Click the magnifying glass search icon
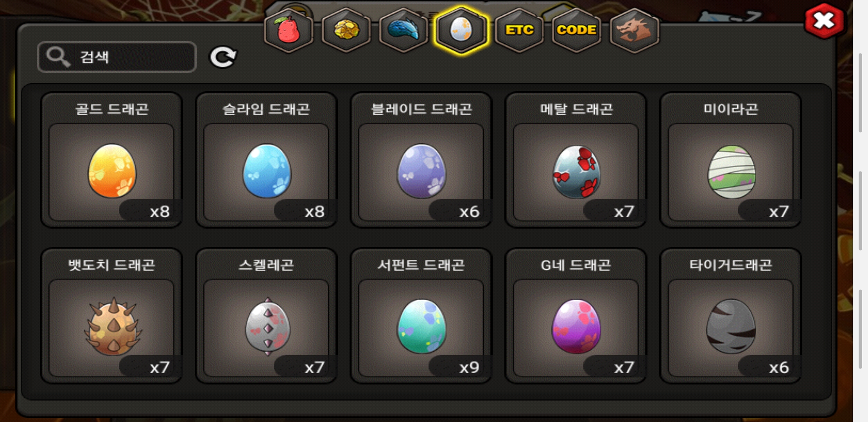The height and width of the screenshot is (422, 868). (58, 57)
